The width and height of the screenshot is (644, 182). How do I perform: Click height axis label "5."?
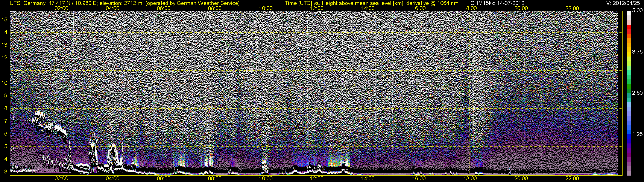pos(6,147)
